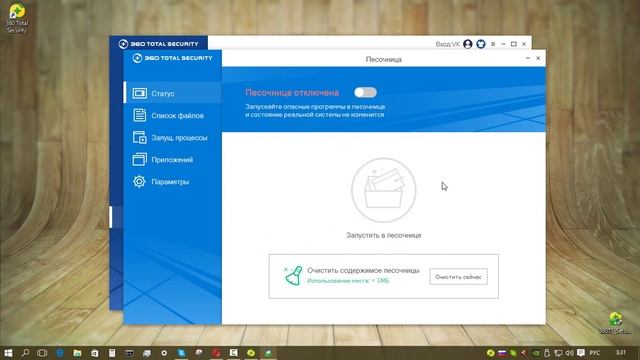Click the Запущ. процессы window icon
Image resolution: width=640 pixels, height=360 pixels.
[140, 138]
